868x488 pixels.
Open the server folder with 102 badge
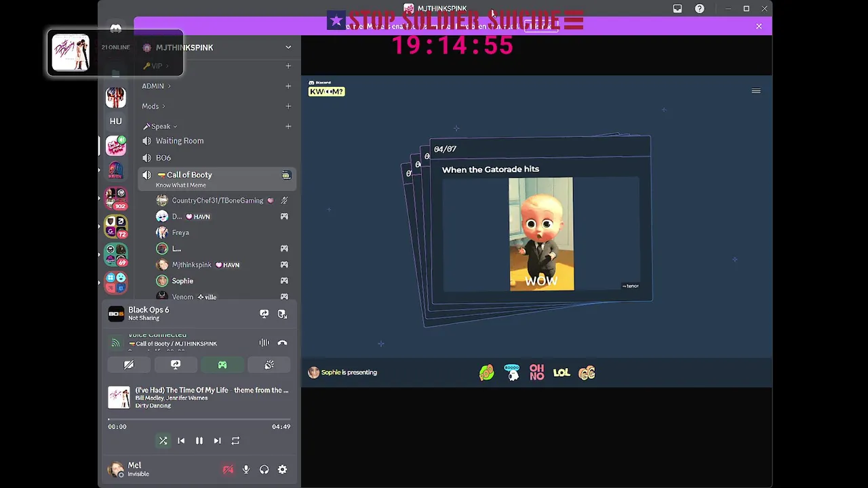[x=116, y=198]
